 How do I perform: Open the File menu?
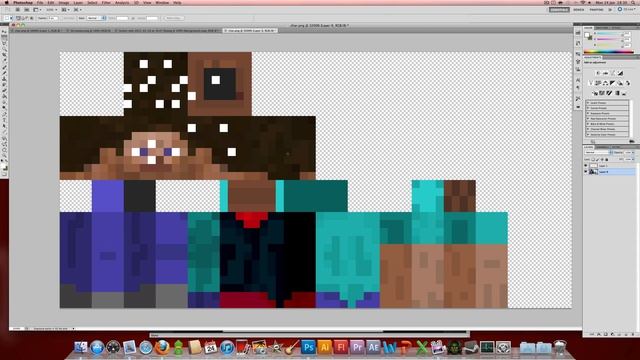(x=40, y=2)
